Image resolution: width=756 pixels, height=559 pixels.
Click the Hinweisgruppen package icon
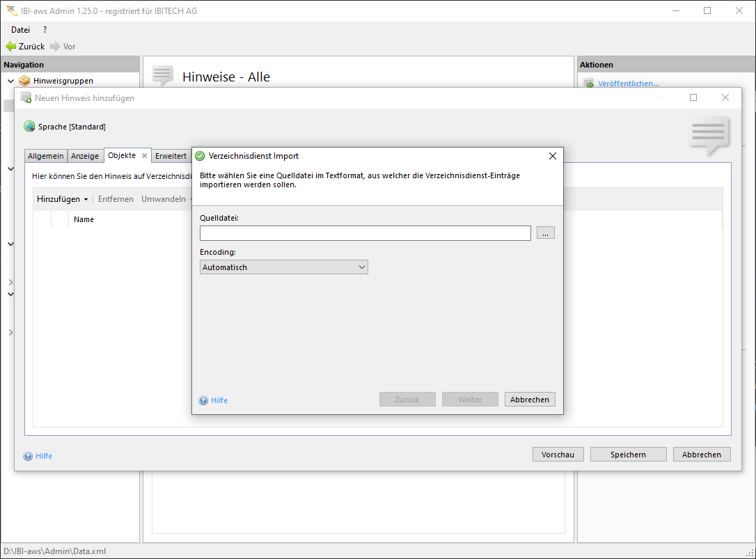[24, 81]
